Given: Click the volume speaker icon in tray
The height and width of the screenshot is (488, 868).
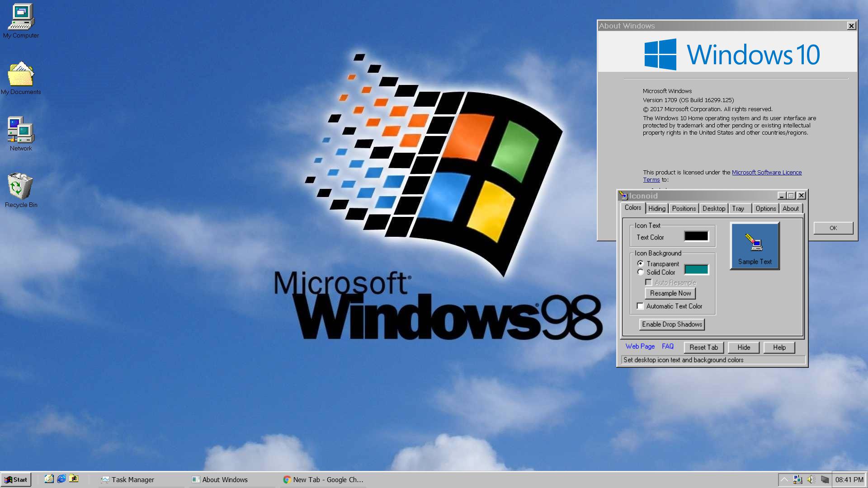Looking at the screenshot, I should tap(810, 479).
